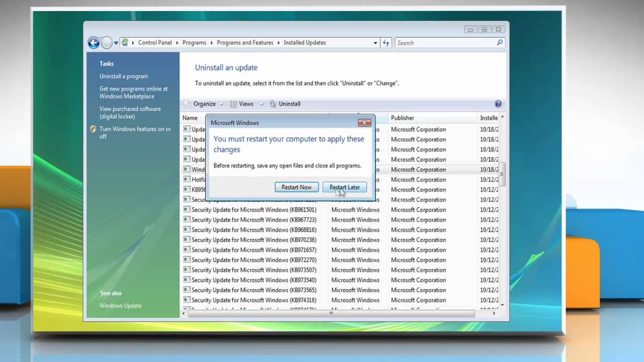Screen dimensions: 644x362
Task: Select Security Update KB973540 row
Action: pos(340,280)
